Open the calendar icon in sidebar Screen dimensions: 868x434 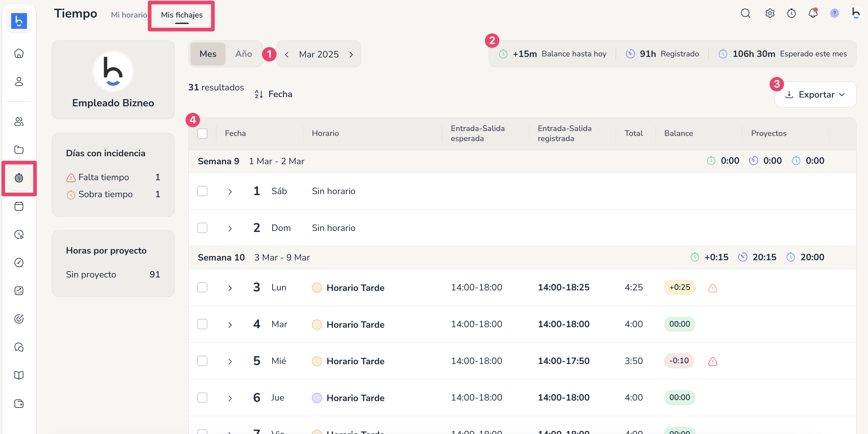click(19, 206)
